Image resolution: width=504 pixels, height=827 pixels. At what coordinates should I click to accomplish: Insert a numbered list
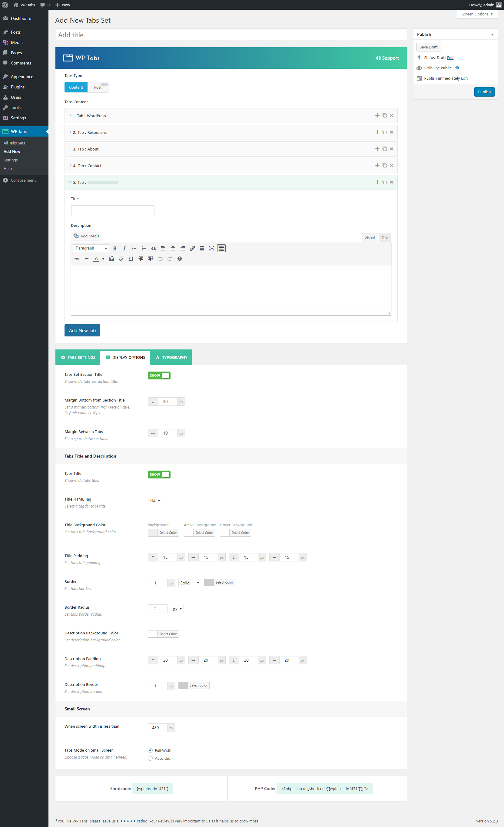[x=144, y=248]
